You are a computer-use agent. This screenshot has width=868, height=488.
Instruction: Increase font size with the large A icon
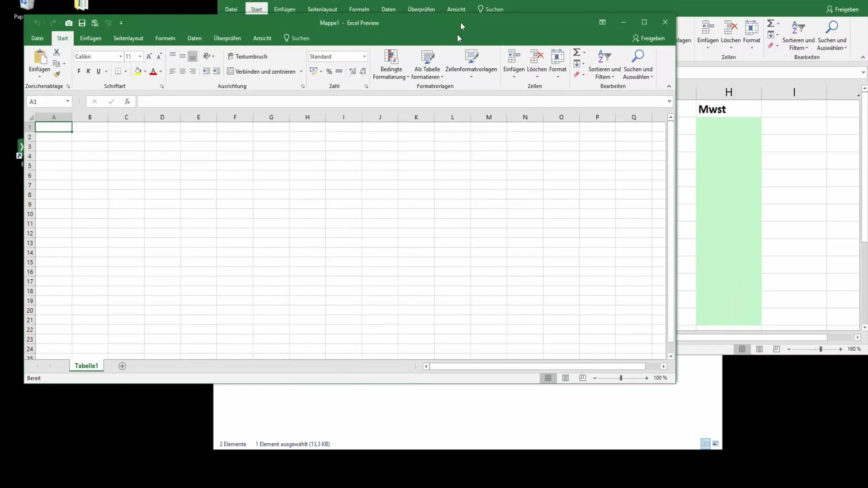(x=149, y=56)
